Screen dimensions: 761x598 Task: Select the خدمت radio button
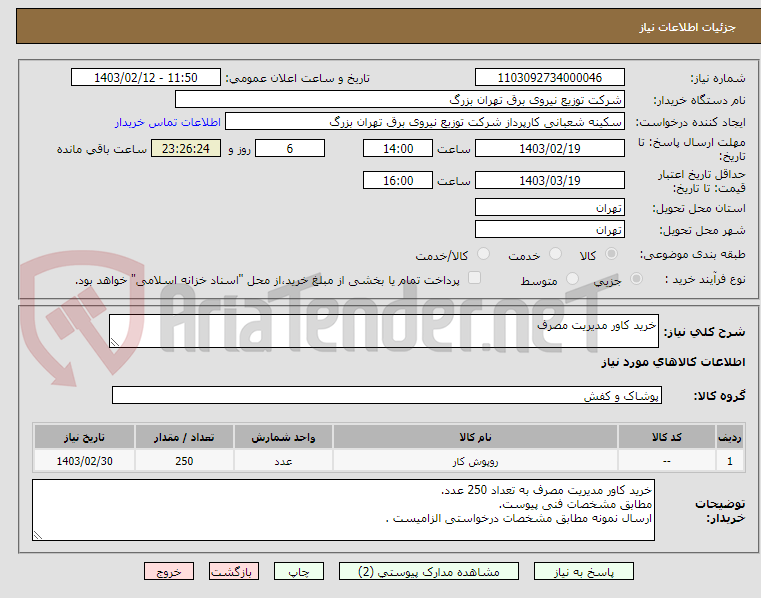tap(555, 254)
